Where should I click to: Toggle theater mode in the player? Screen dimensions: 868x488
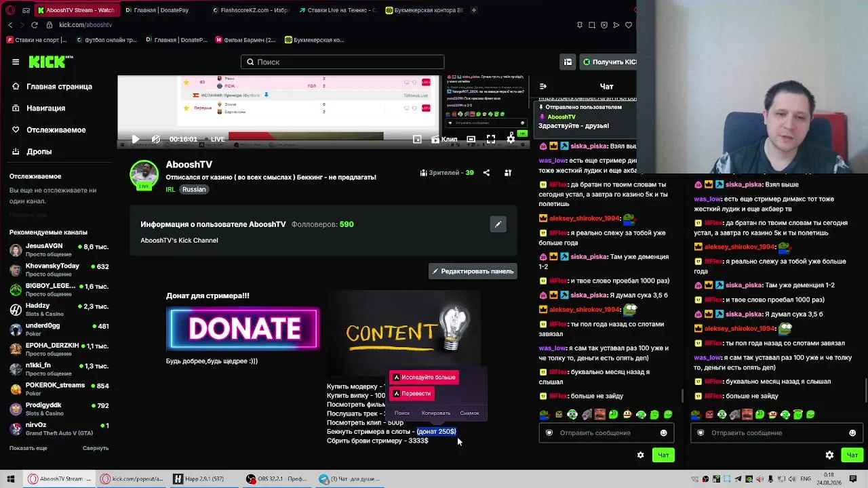[471, 139]
